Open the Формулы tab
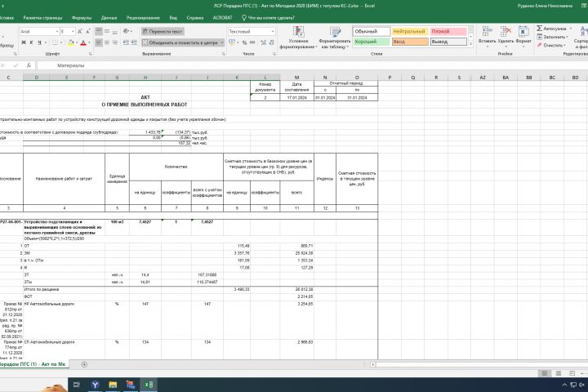This screenshot has height=392, width=588. tap(82, 18)
